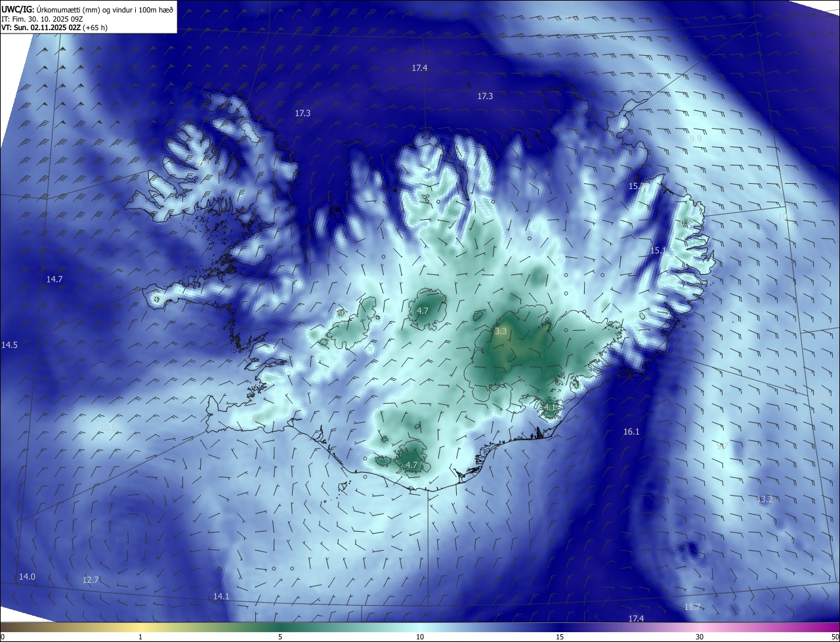The width and height of the screenshot is (840, 642).
Task: Select the 11.7 value above the colorbar
Action: tap(692, 607)
